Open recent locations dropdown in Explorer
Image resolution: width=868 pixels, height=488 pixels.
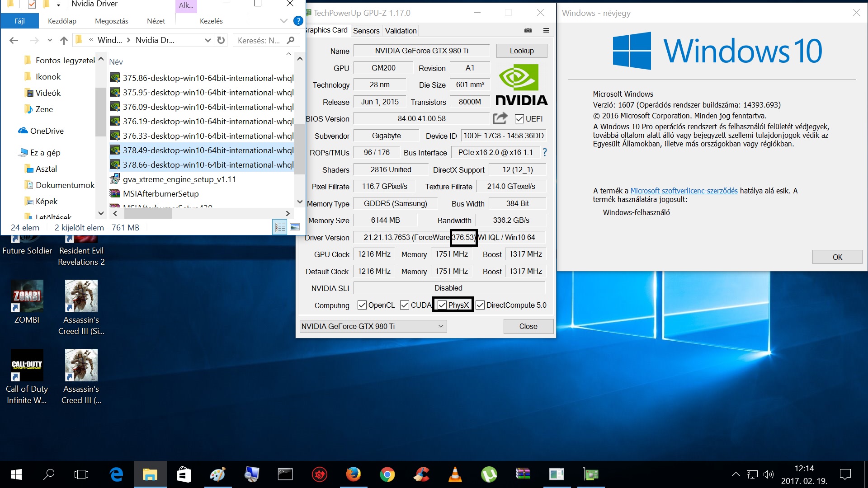click(50, 40)
